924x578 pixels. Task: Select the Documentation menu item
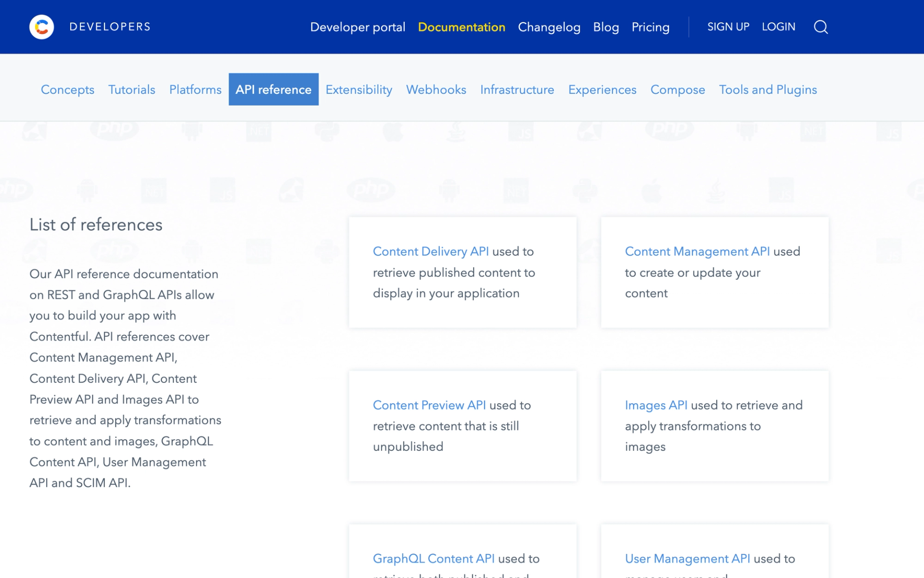pyautogui.click(x=462, y=27)
